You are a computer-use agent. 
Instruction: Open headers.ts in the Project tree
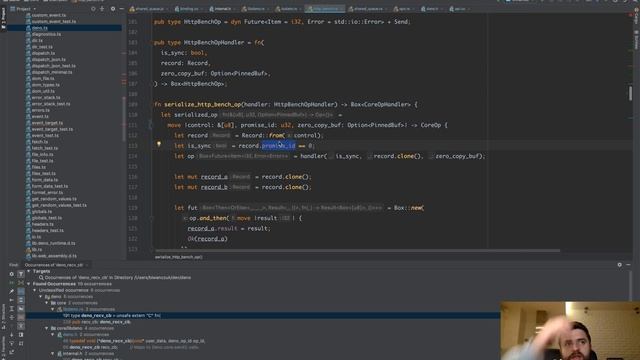pyautogui.click(x=42, y=224)
